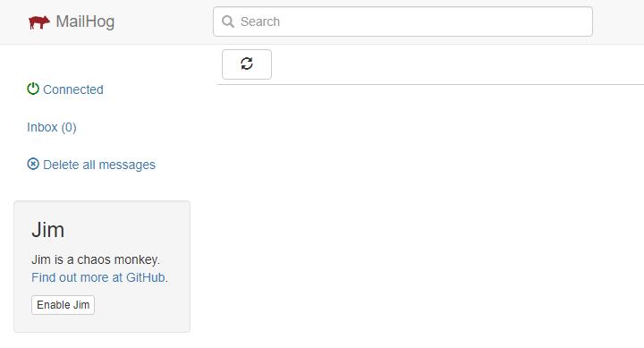Image resolution: width=644 pixels, height=348 pixels.
Task: Click the circled X delete icon
Action: click(33, 164)
